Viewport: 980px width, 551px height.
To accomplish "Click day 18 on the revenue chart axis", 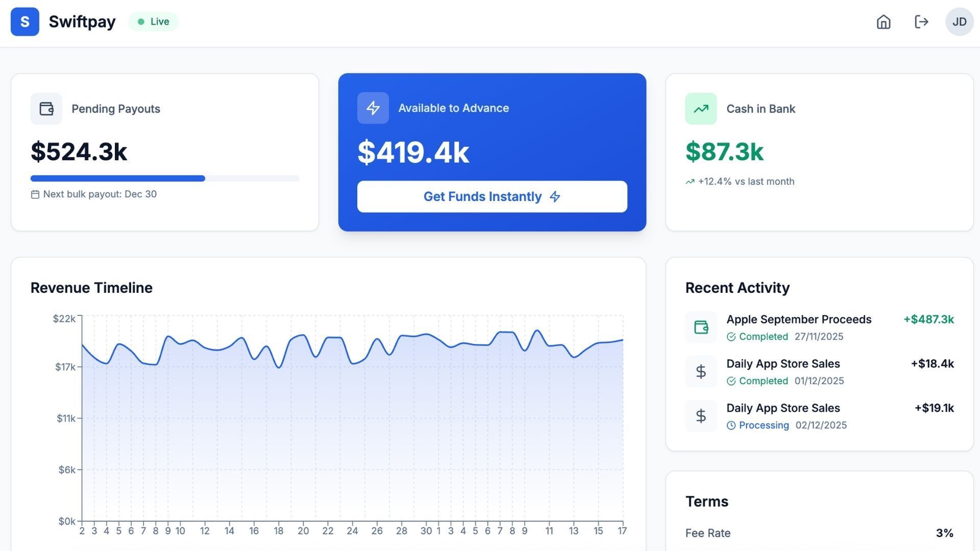I will pos(278,531).
